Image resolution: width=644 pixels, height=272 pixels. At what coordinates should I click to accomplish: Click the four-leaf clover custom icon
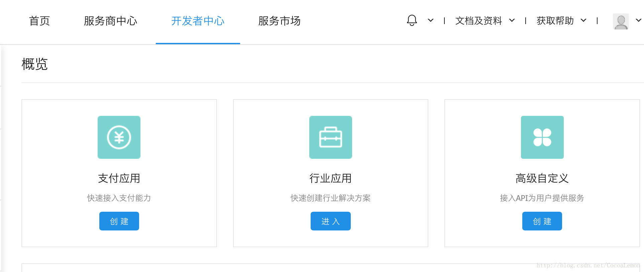point(542,137)
